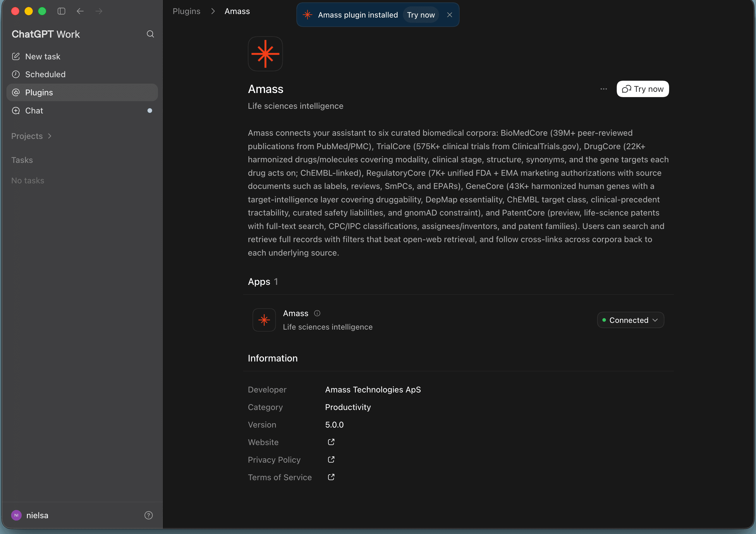Viewport: 756px width, 534px height.
Task: Click the Amass breadcrumb title
Action: point(237,11)
